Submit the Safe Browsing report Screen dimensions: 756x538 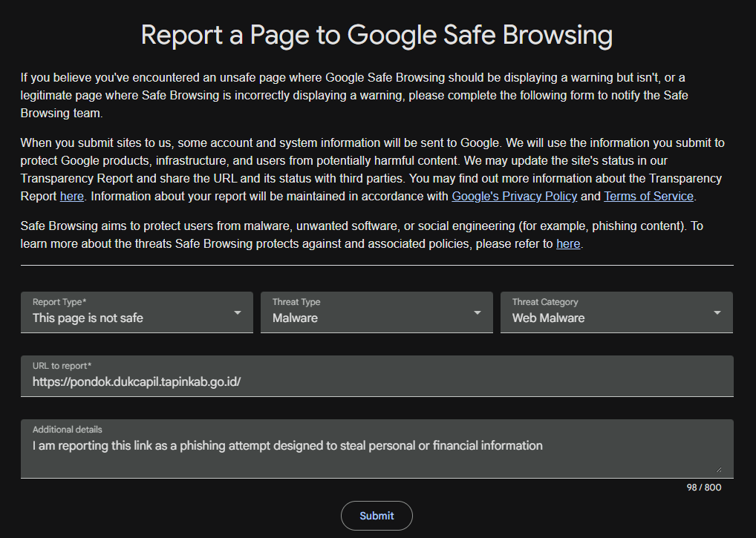click(377, 516)
